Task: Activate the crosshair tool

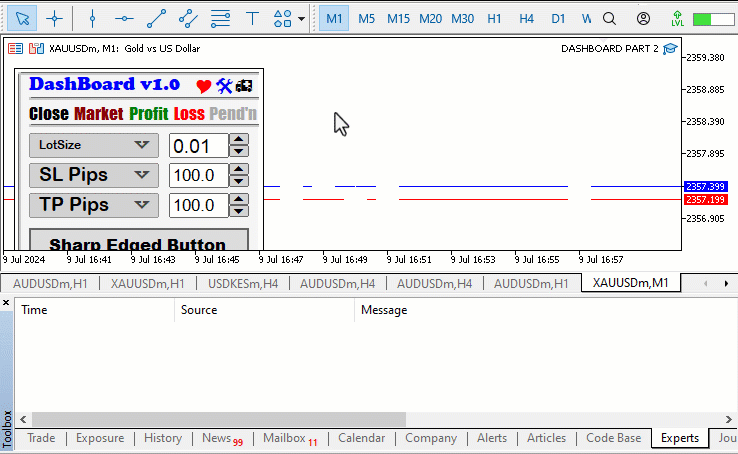Action: 54,18
